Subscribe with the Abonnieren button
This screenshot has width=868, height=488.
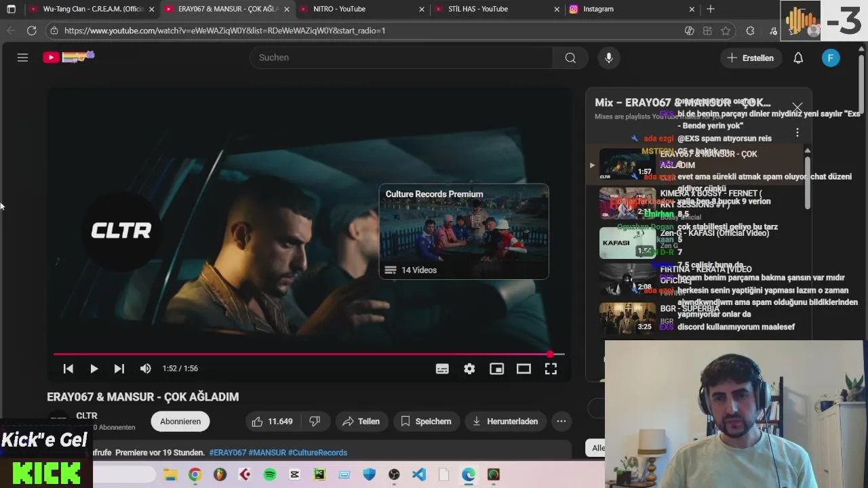[x=180, y=422]
